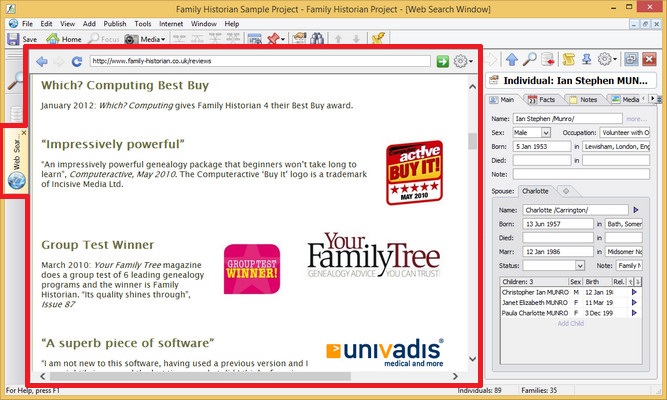Select the Main tab
Viewport: 667px width, 400px height.
point(502,100)
